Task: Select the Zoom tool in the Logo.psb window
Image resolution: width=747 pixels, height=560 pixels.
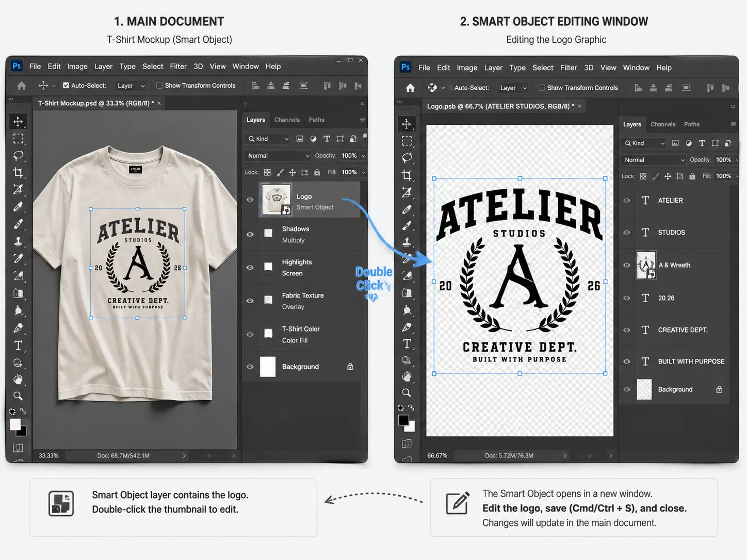Action: 407,393
